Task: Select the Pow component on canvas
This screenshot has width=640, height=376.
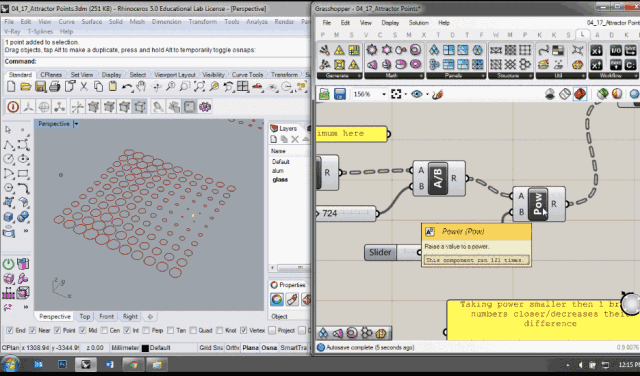Action: 538,204
